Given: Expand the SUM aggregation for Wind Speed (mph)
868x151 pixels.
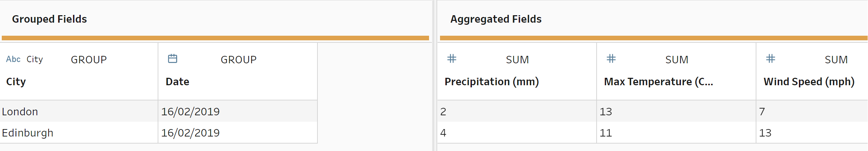Looking at the screenshot, I should point(836,60).
